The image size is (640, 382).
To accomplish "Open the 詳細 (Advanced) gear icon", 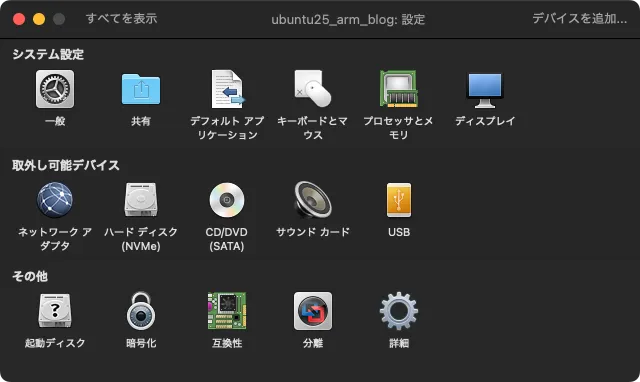I will tap(399, 311).
